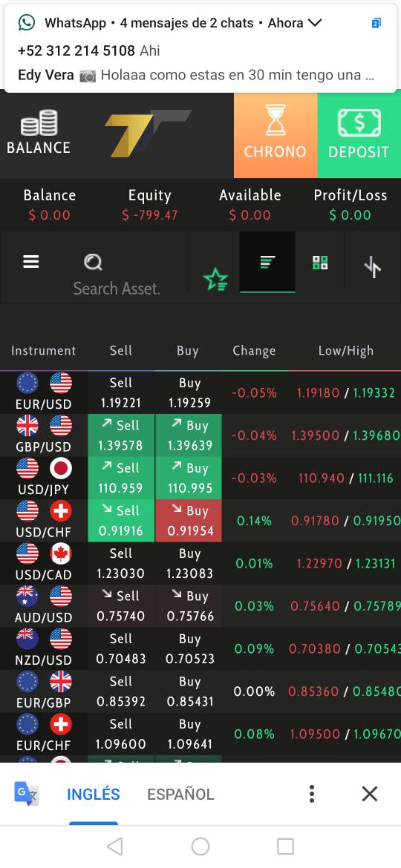Switch to grid view icon

[320, 263]
